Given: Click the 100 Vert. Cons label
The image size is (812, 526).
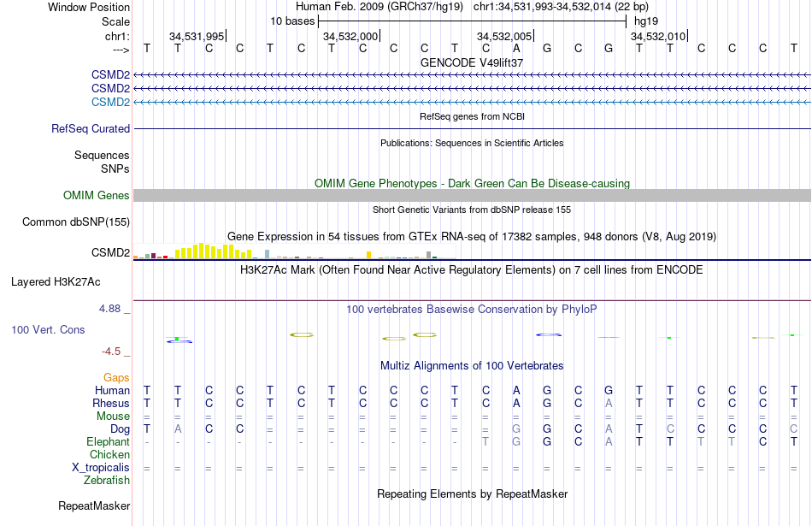Looking at the screenshot, I should point(48,329).
